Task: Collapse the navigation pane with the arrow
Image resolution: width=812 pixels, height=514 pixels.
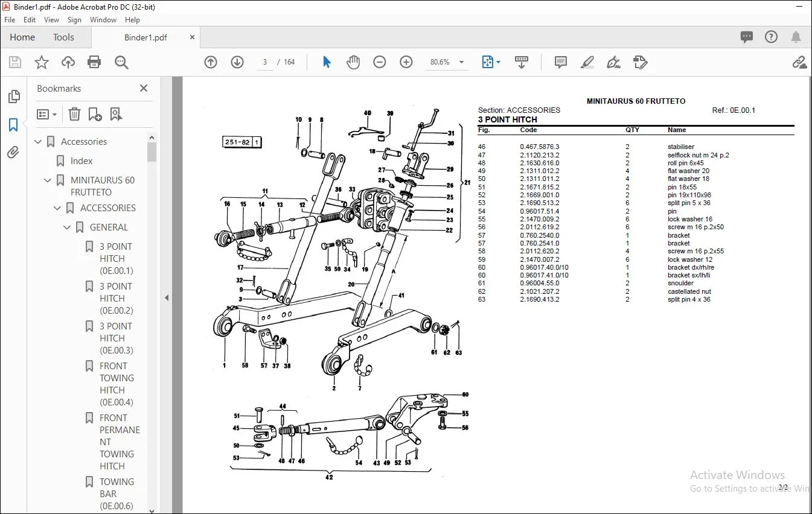Action: click(167, 297)
